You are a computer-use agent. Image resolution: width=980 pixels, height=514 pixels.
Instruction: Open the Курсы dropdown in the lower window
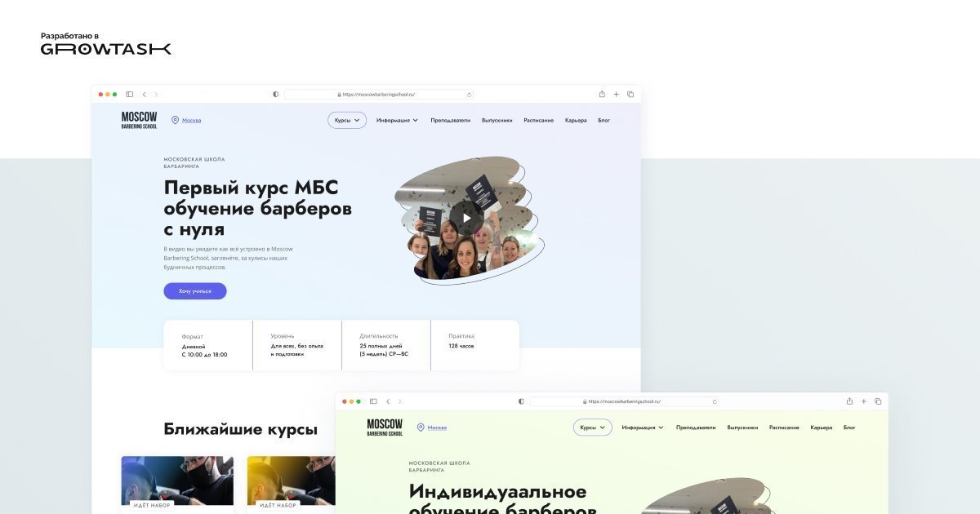point(591,427)
